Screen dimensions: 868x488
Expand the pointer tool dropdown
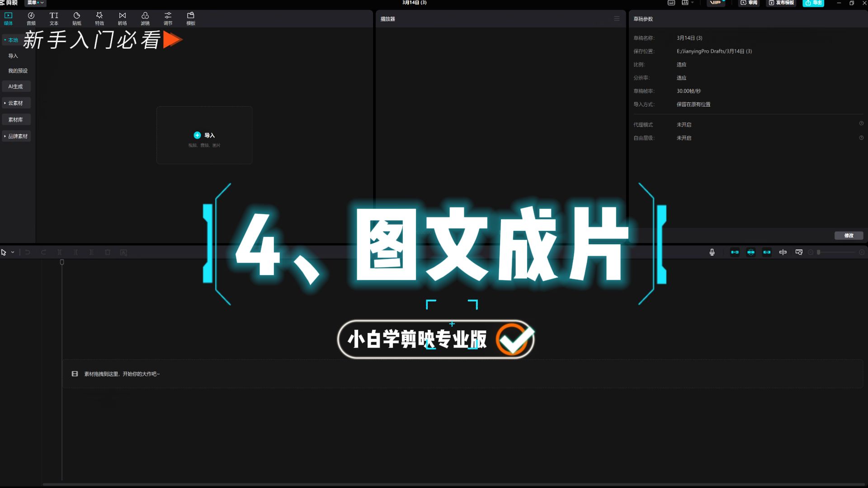click(13, 252)
